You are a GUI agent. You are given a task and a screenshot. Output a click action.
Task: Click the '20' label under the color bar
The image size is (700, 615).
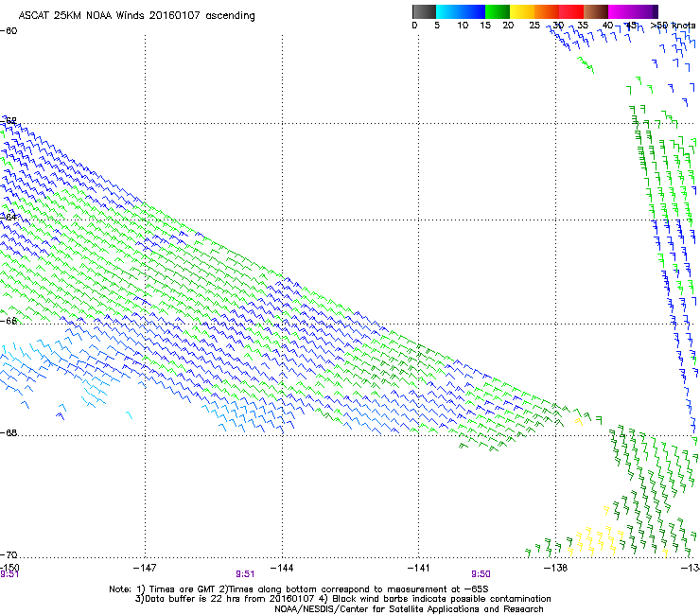(508, 26)
